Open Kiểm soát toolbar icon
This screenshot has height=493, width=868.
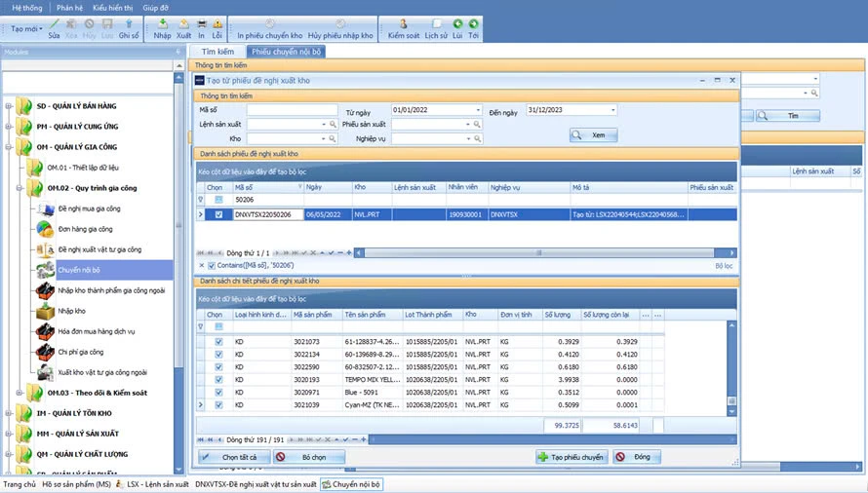pyautogui.click(x=404, y=23)
